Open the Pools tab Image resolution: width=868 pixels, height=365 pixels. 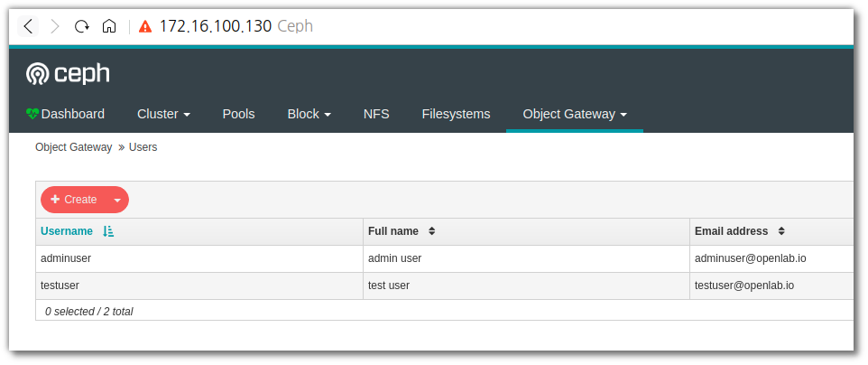(x=238, y=114)
